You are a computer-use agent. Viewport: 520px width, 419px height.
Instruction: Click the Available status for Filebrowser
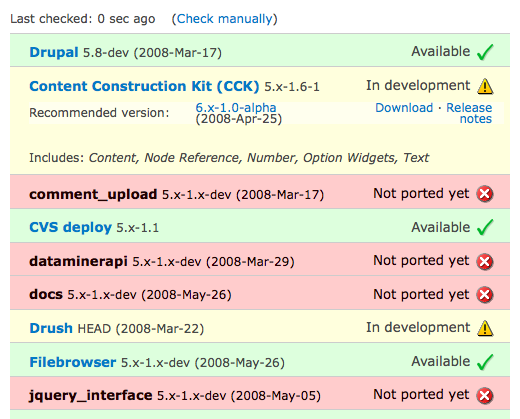click(x=441, y=362)
